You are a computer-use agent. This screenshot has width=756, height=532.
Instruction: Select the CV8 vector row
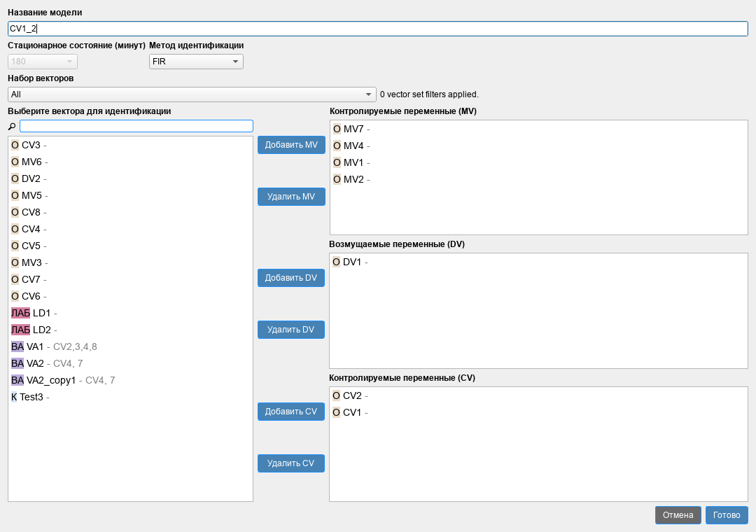pyautogui.click(x=131, y=212)
